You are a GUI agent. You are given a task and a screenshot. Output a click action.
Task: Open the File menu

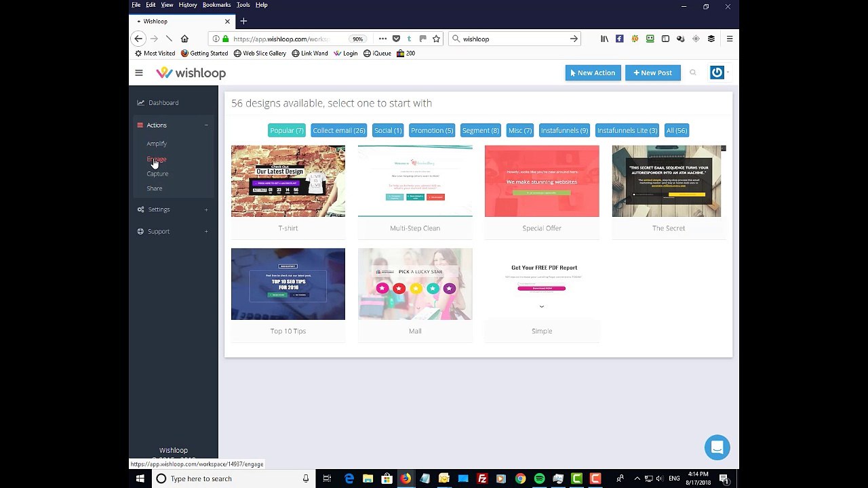136,5
